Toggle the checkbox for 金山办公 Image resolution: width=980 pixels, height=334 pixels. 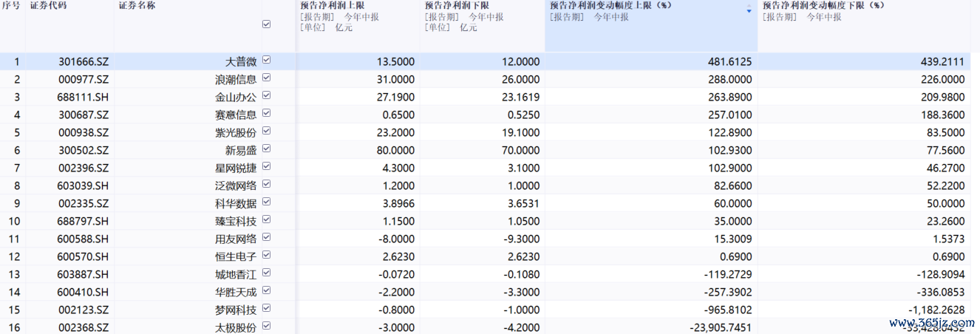266,95
